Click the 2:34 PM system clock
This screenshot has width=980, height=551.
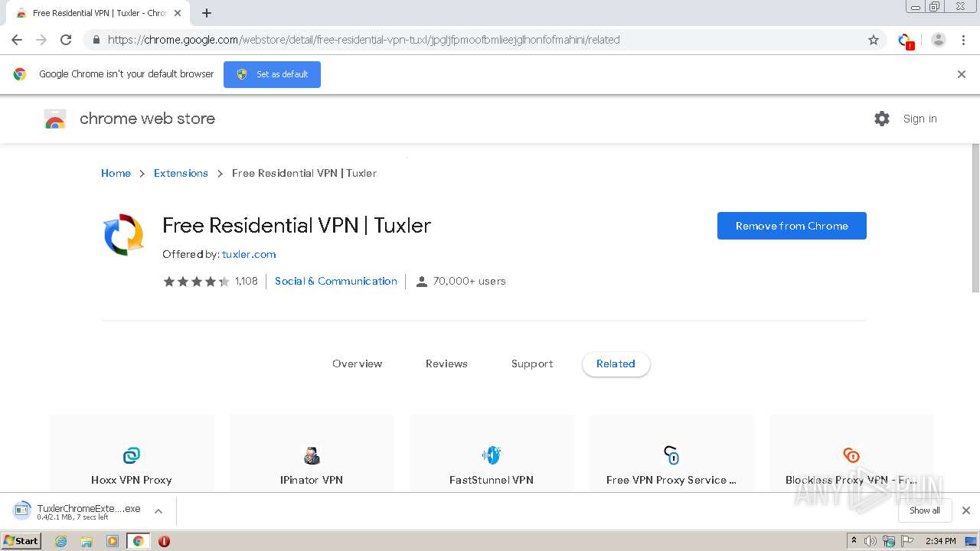coord(940,541)
